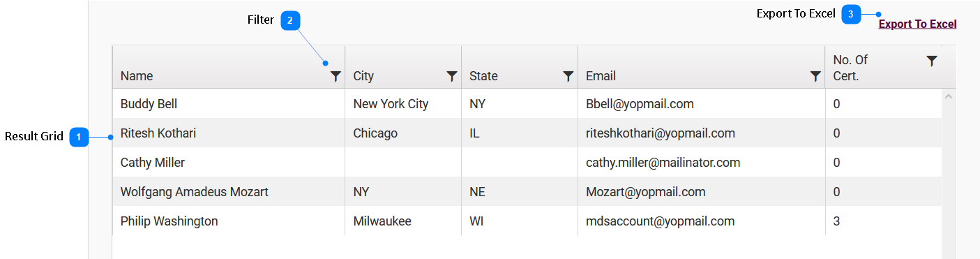Click the blue annotation marker numbered 2
The height and width of the screenshot is (259, 980).
[291, 20]
